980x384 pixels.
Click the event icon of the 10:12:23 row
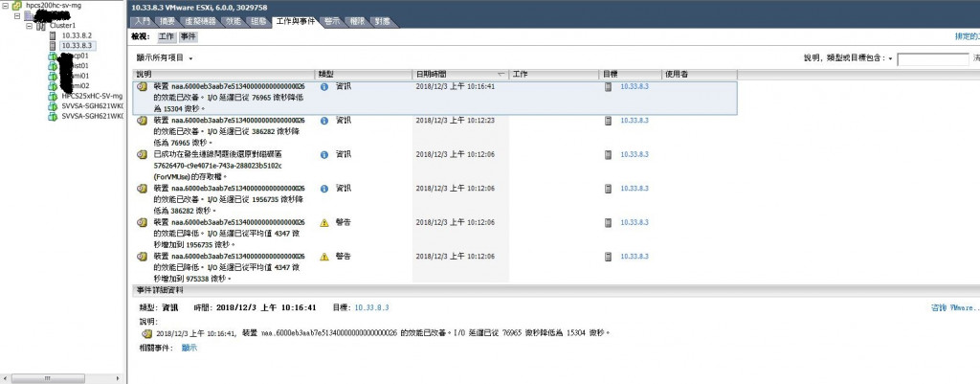point(143,120)
